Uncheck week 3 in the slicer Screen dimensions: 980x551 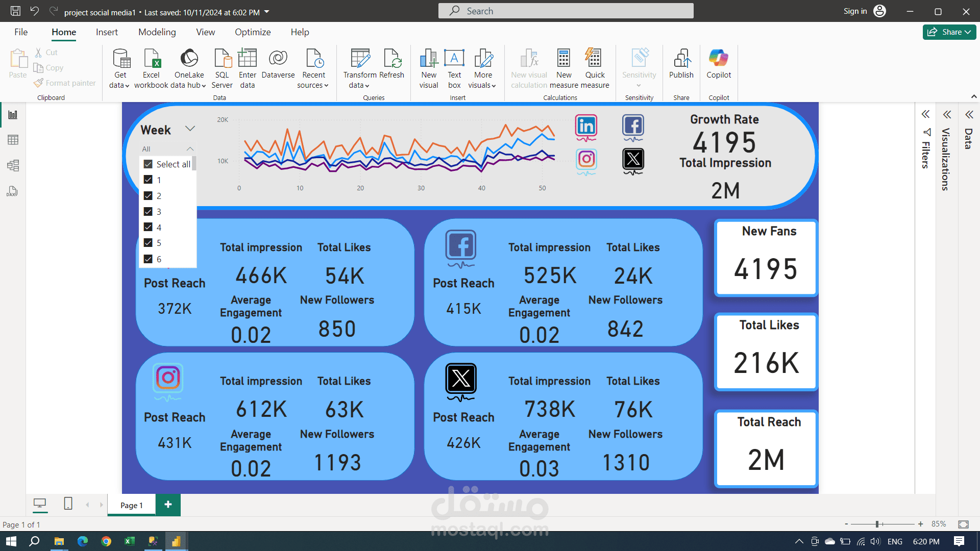click(148, 211)
